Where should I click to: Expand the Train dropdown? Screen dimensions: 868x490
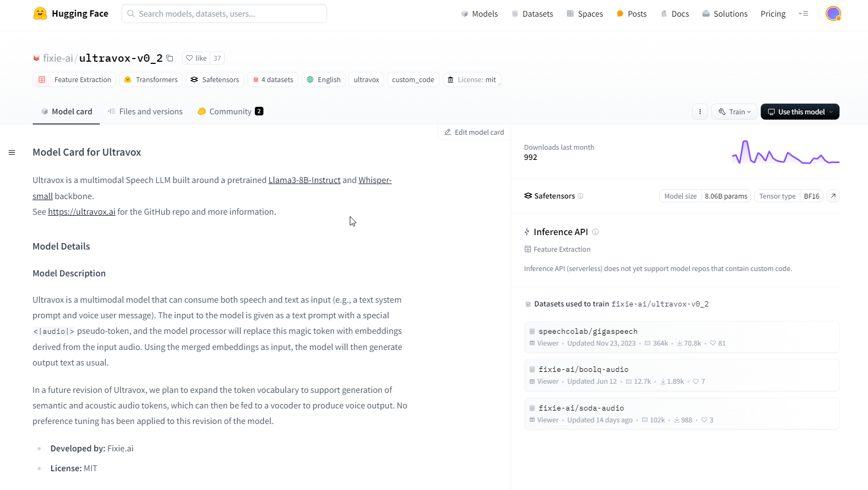tap(734, 112)
